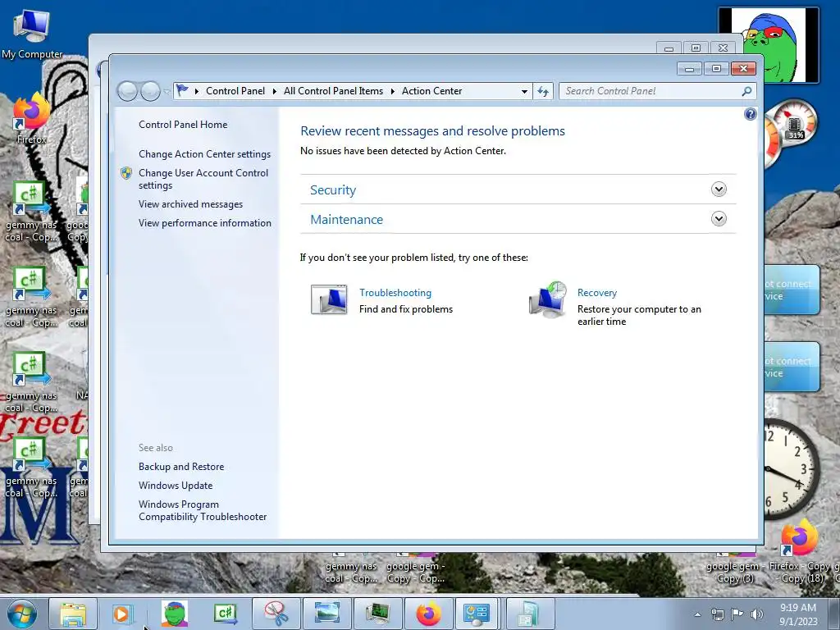Viewport: 840px width, 630px height.
Task: Click the Security section heading
Action: [333, 189]
